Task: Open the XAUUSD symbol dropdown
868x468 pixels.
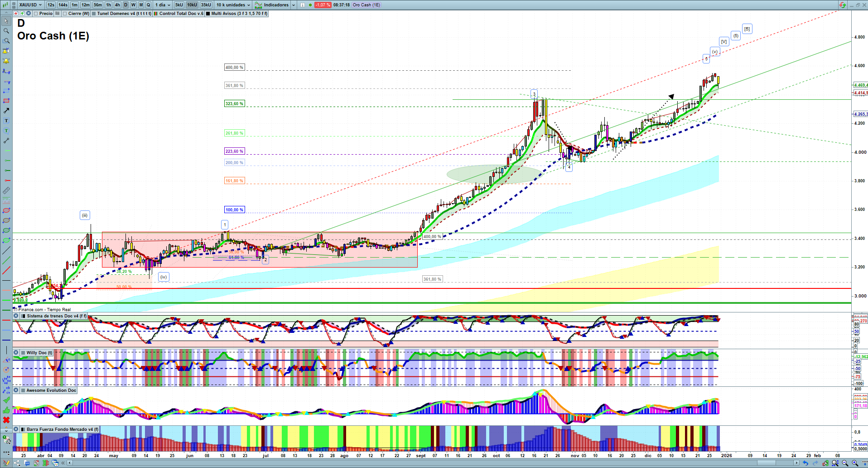Action: [31, 5]
